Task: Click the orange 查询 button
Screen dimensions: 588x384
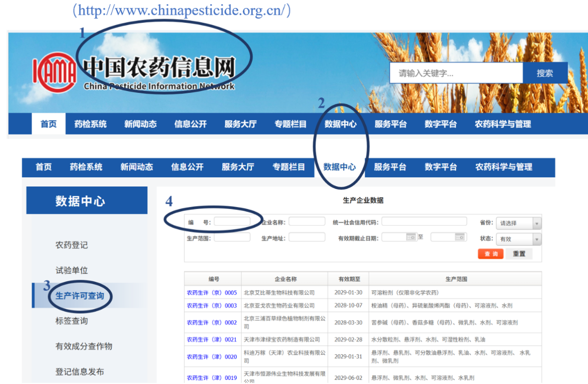Action: click(x=490, y=254)
